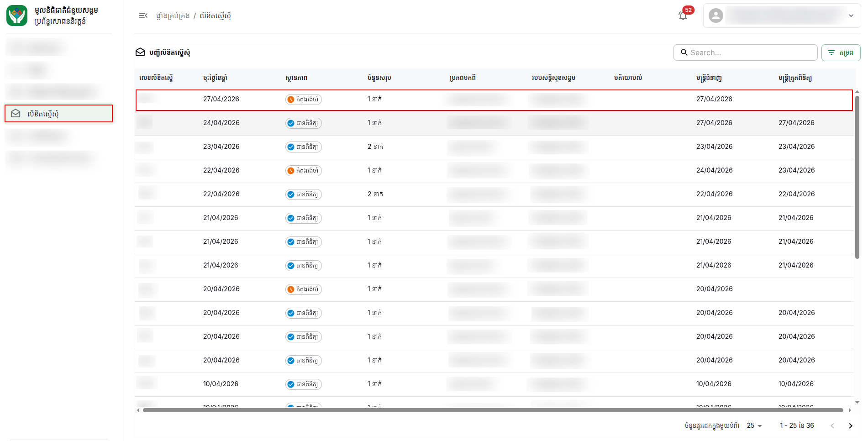Select the 23/04/2026 submitted date cell

[x=221, y=147]
